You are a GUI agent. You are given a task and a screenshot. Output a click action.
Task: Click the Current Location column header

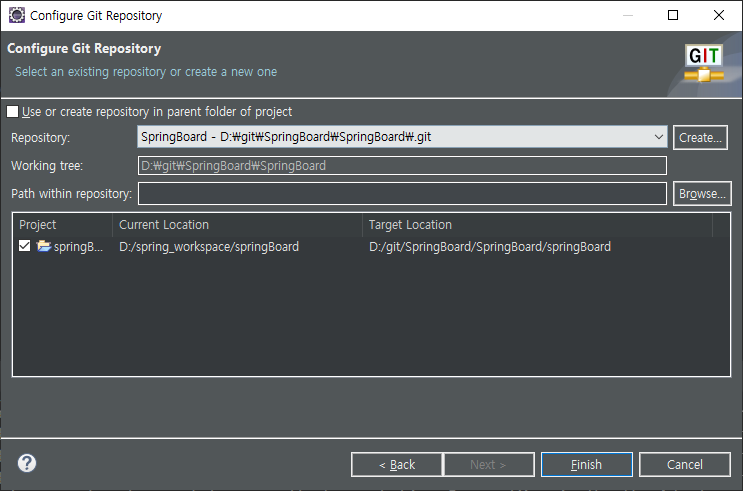(x=237, y=225)
